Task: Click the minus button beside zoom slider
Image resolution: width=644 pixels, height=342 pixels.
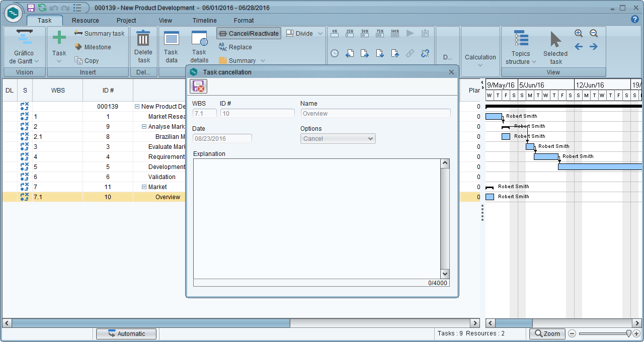Action: [x=572, y=333]
